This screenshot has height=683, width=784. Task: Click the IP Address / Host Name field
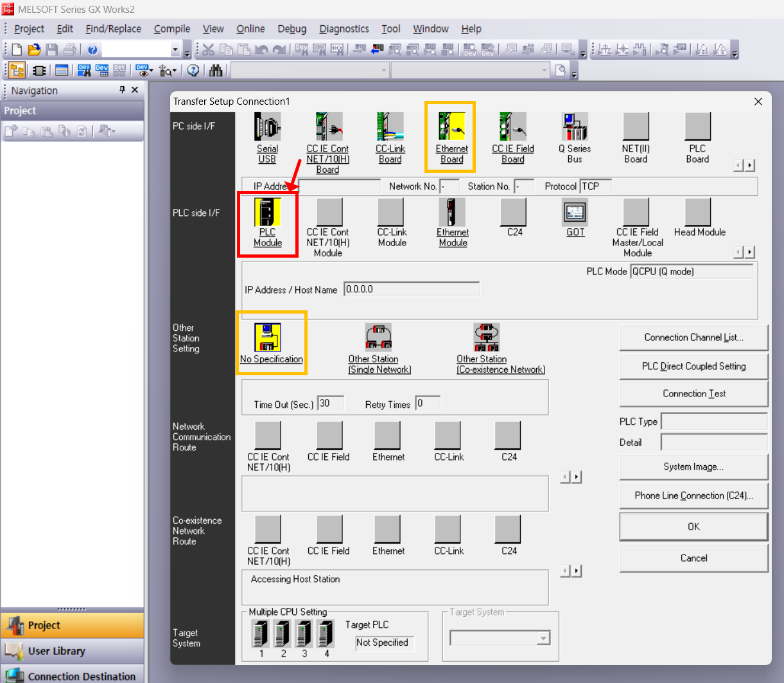click(412, 289)
